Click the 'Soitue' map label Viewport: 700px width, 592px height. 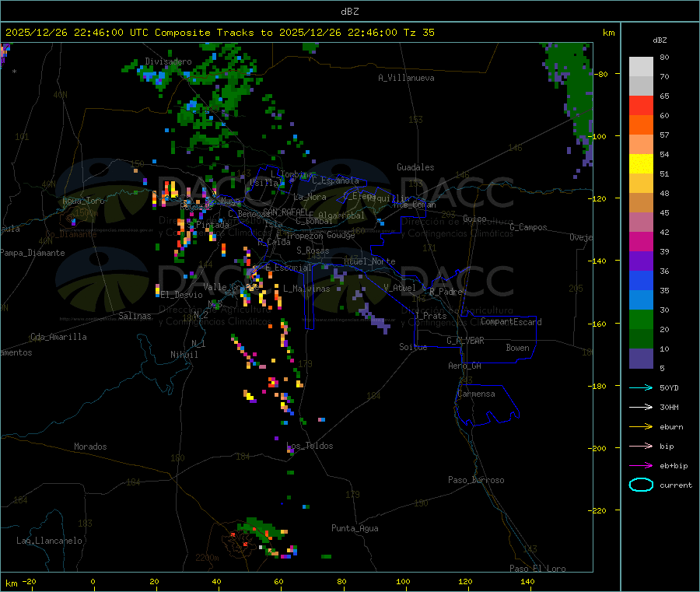tap(413, 347)
